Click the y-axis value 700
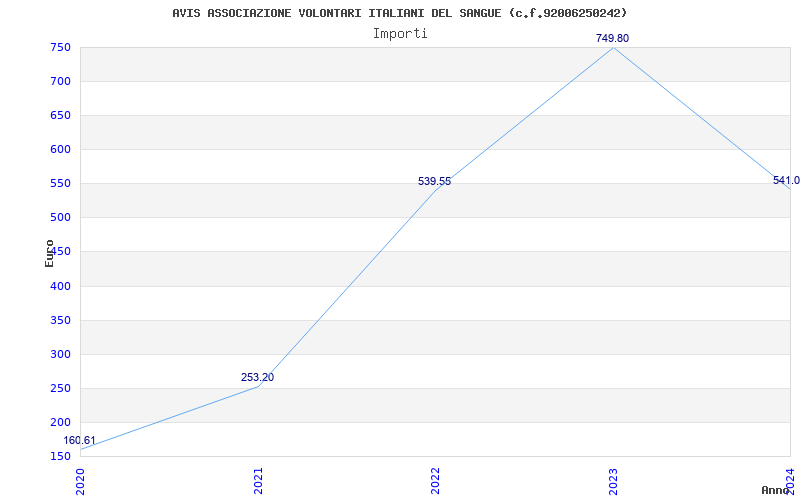 click(60, 82)
